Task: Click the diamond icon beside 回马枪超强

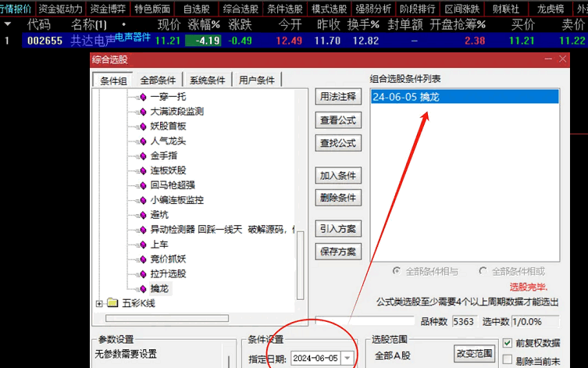Action: coord(143,185)
